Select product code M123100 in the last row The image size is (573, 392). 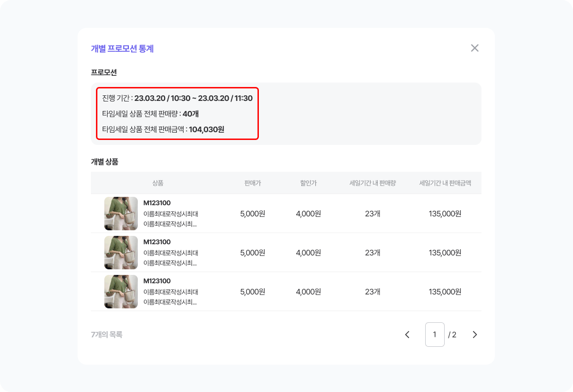pos(157,281)
